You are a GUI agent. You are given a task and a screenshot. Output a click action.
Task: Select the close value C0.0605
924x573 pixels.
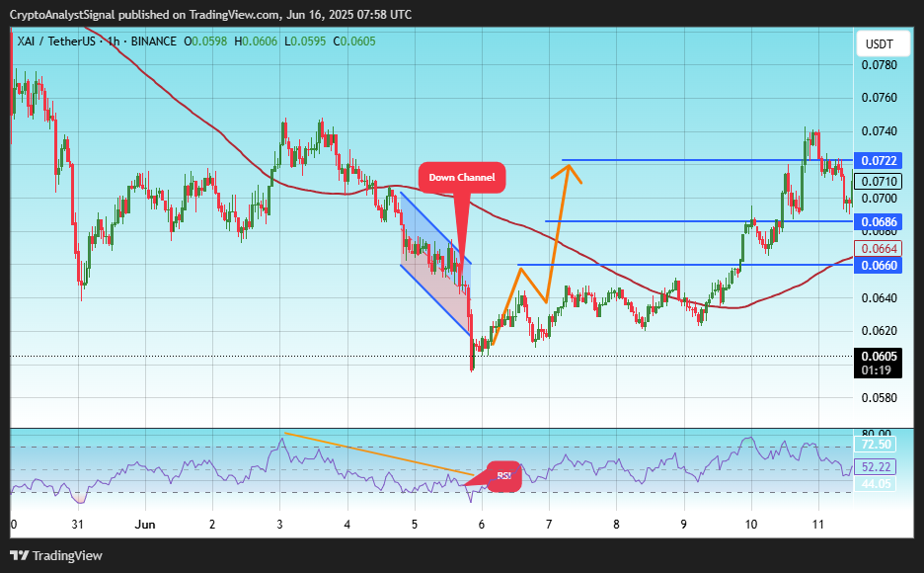click(x=354, y=41)
